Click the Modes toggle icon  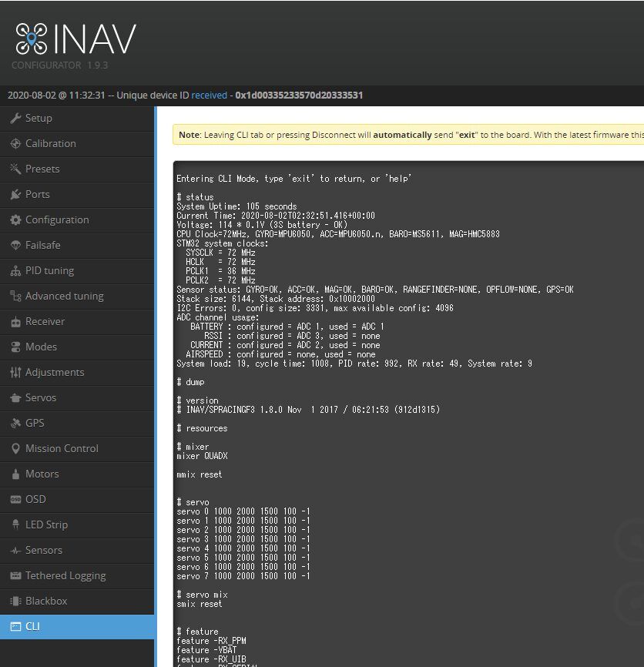(15, 347)
